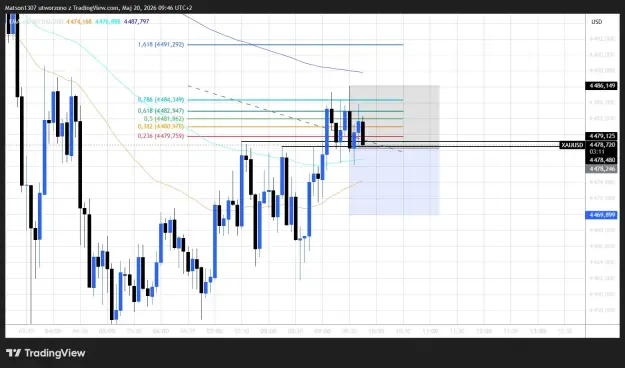Click the 03:11 candle countdown timer
The height and width of the screenshot is (368, 625).
click(597, 152)
